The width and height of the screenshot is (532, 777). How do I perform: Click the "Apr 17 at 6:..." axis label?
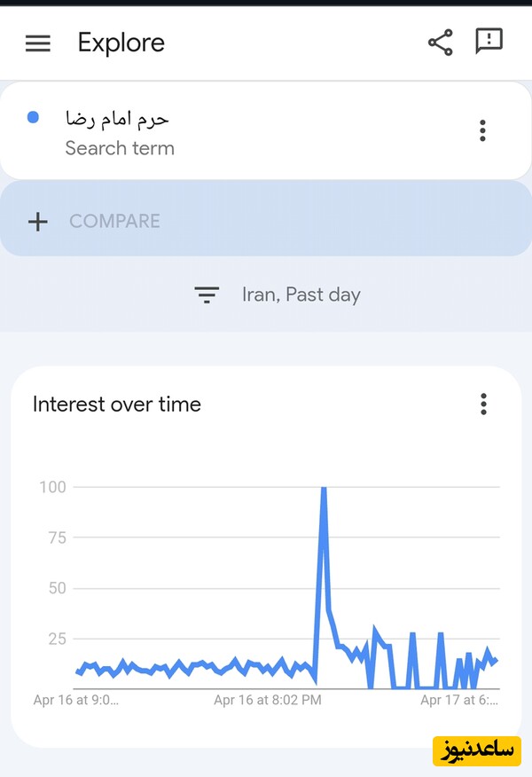(458, 700)
